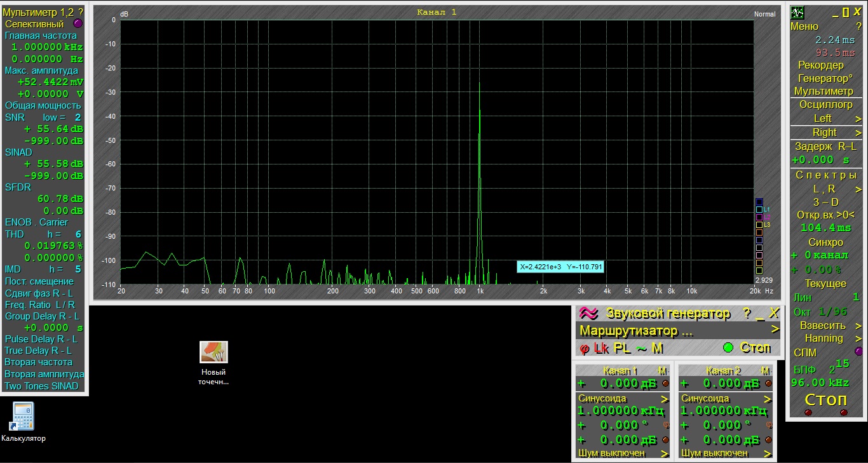Open help for the Звуковой генератор panel
Screen dimensions: 868x463
click(x=747, y=313)
